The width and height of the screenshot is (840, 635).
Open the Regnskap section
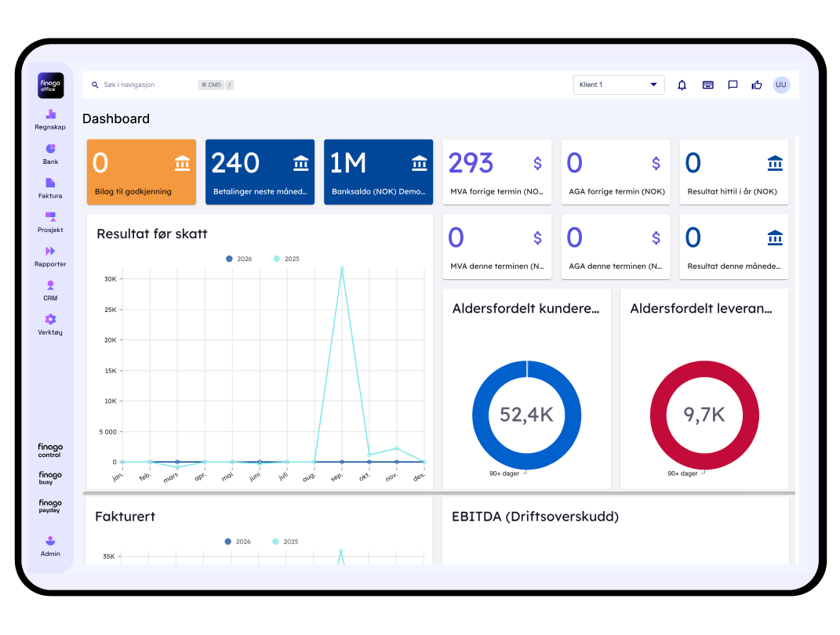[x=49, y=118]
